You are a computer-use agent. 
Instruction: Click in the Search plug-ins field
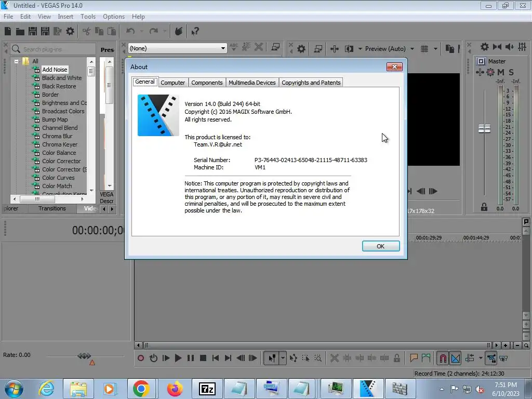54,49
